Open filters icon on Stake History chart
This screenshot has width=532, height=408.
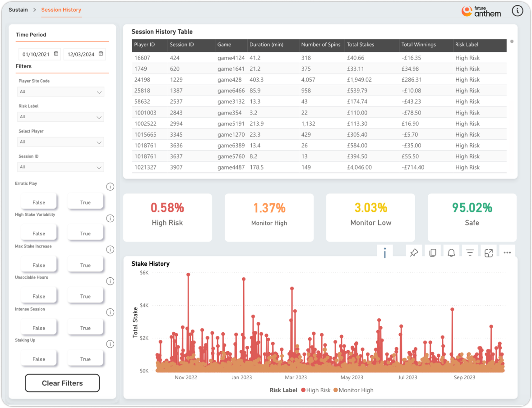[470, 253]
